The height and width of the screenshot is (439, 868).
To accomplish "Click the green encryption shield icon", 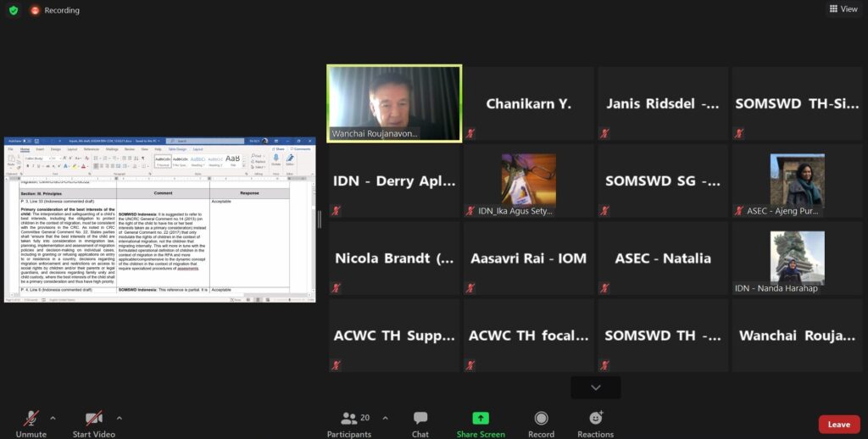I will pos(14,10).
